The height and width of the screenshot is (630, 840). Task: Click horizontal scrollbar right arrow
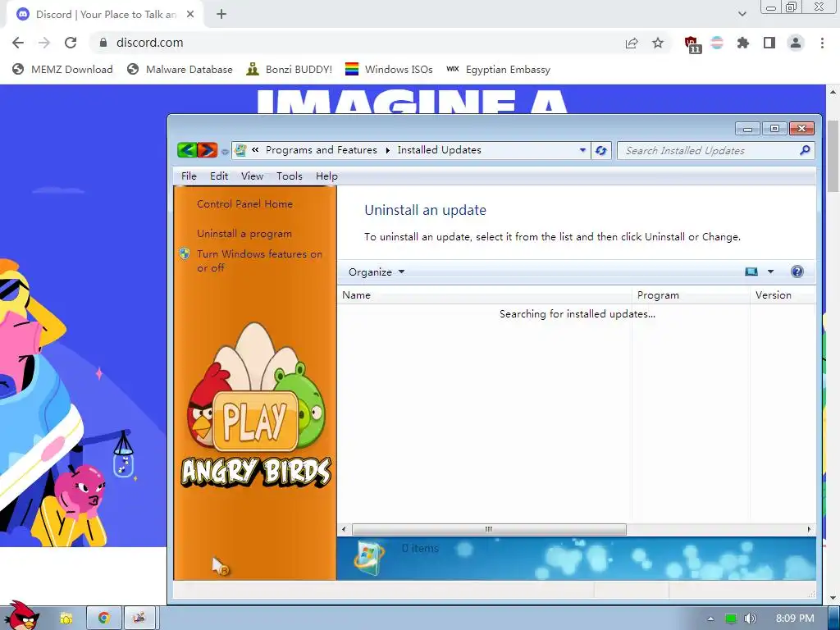point(809,529)
